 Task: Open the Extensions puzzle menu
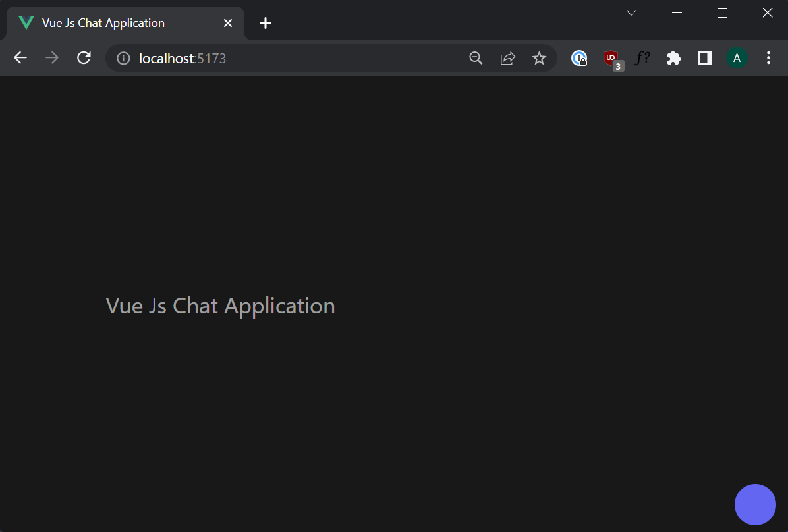[673, 59]
